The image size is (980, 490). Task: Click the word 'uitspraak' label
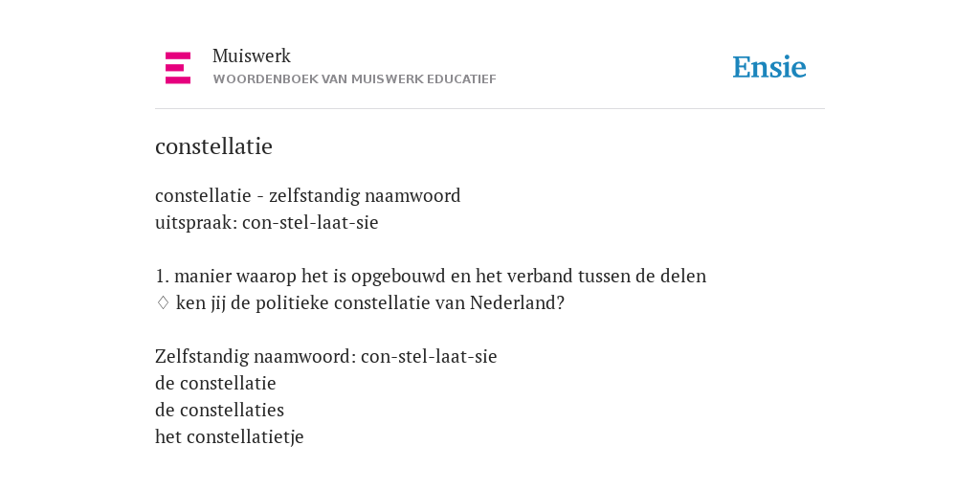click(196, 223)
